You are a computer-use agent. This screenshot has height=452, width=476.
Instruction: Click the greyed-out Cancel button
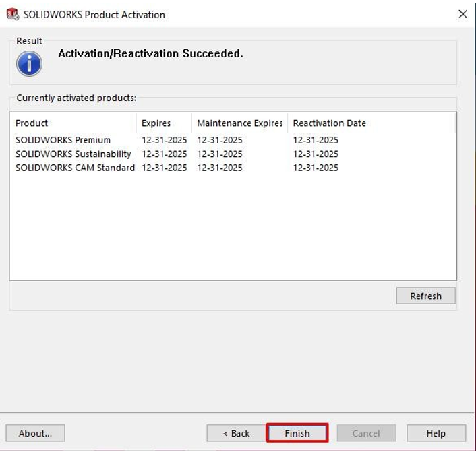(x=366, y=433)
